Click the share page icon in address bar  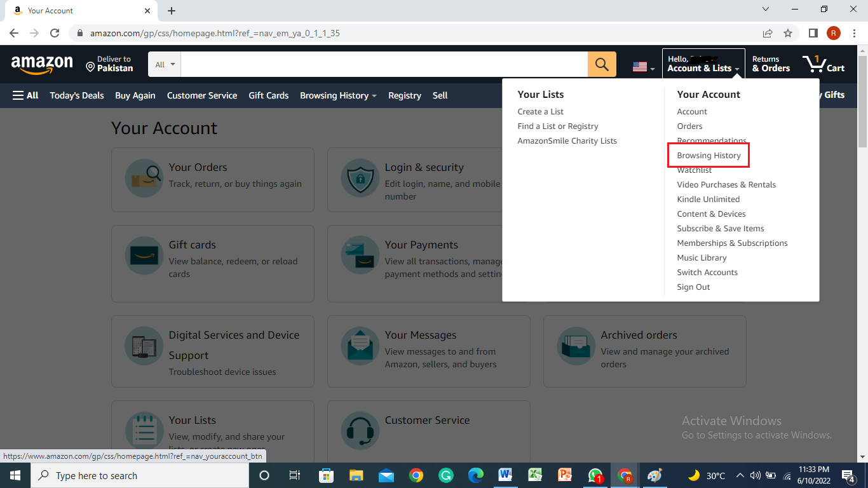point(768,33)
